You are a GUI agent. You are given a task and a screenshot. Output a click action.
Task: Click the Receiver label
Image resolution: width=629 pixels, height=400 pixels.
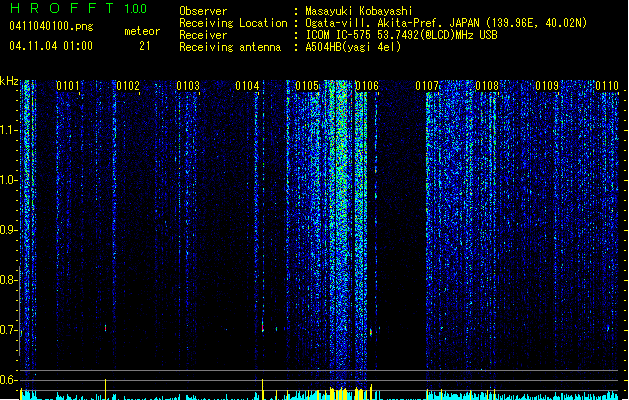coord(203,35)
